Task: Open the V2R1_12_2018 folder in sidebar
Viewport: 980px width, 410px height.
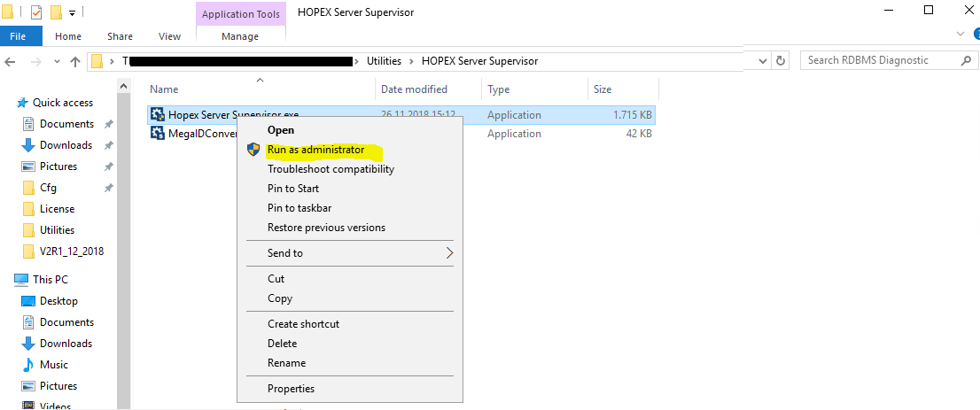Action: (x=71, y=251)
